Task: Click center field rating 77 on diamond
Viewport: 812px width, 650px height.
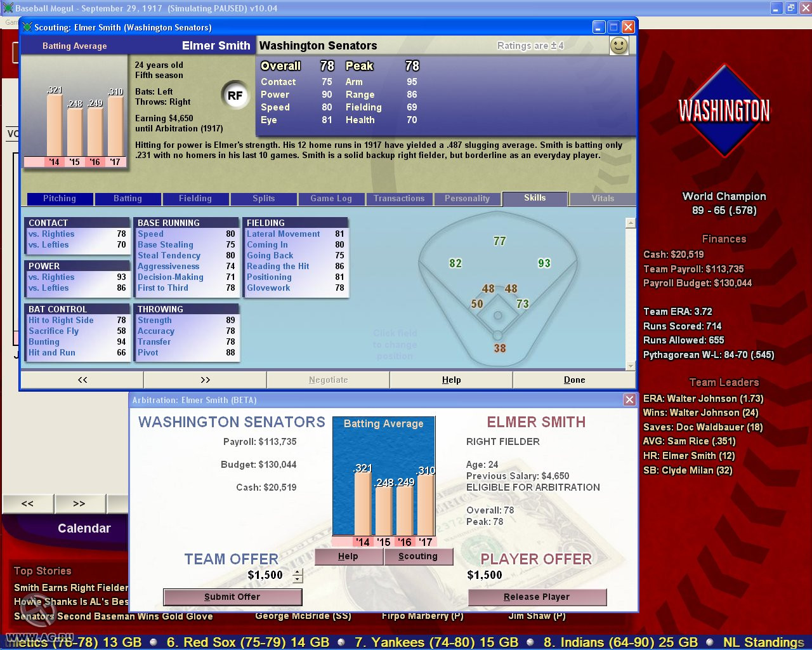Action: click(x=500, y=241)
